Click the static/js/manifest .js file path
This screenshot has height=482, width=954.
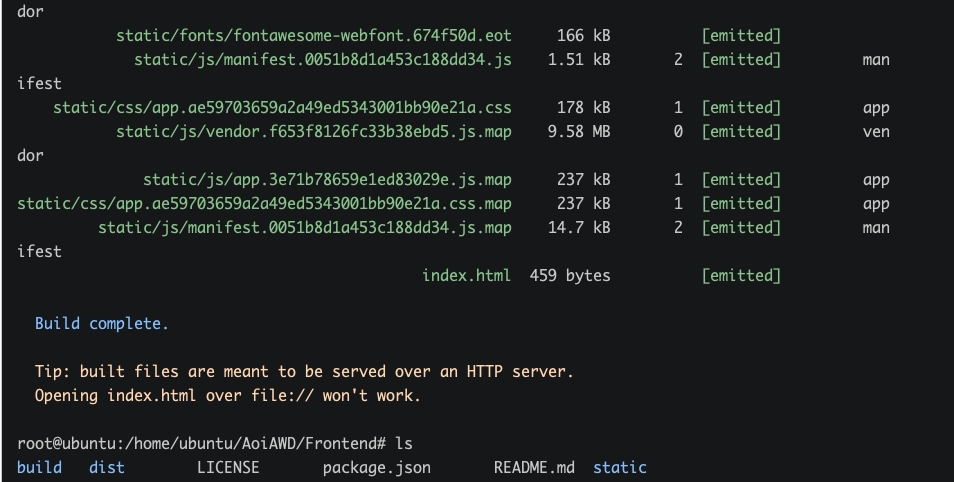322,60
